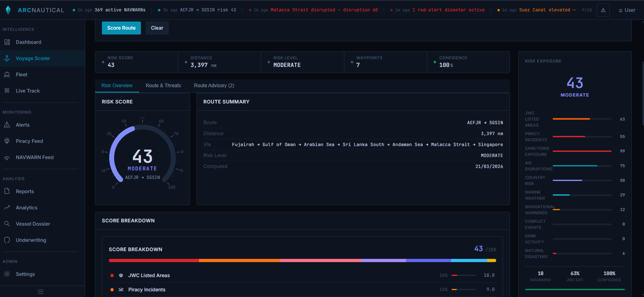Open Fleet page from sidebar

pyautogui.click(x=42, y=75)
